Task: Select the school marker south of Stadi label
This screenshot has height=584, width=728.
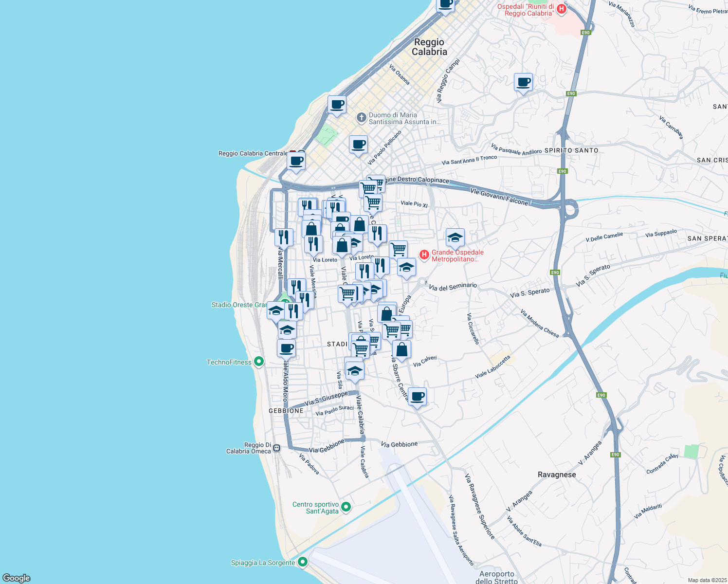Action: 354,371
